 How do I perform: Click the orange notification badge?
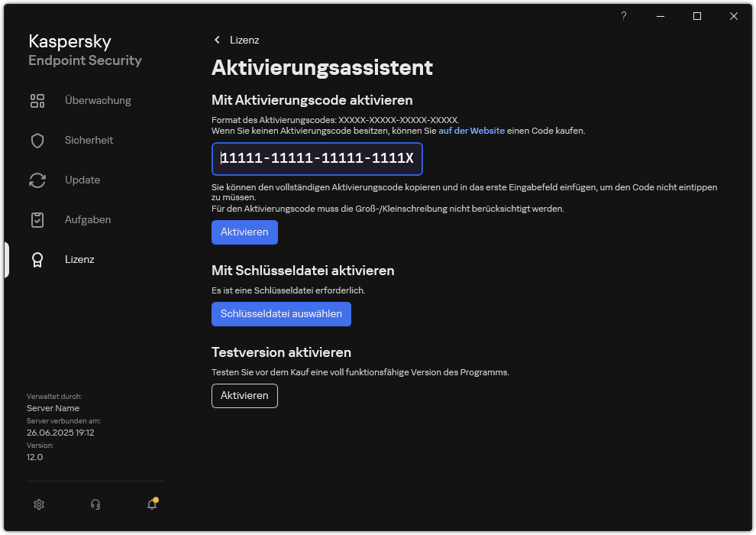155,499
